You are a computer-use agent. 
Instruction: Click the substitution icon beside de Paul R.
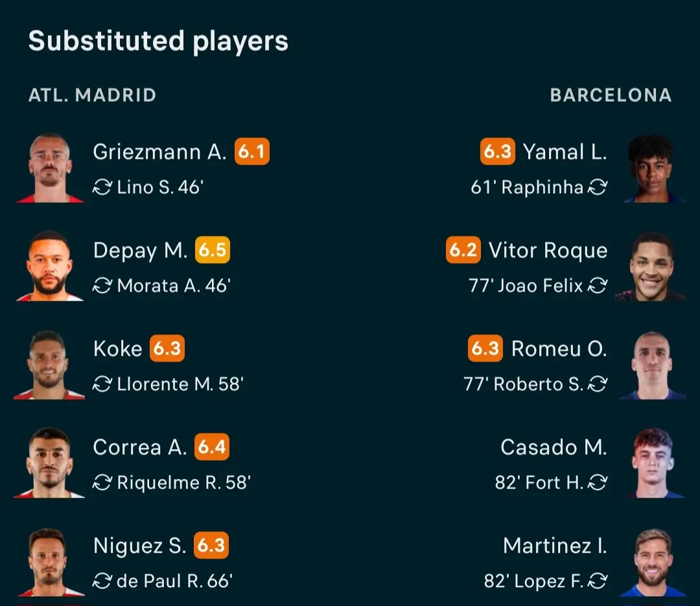coord(102,581)
